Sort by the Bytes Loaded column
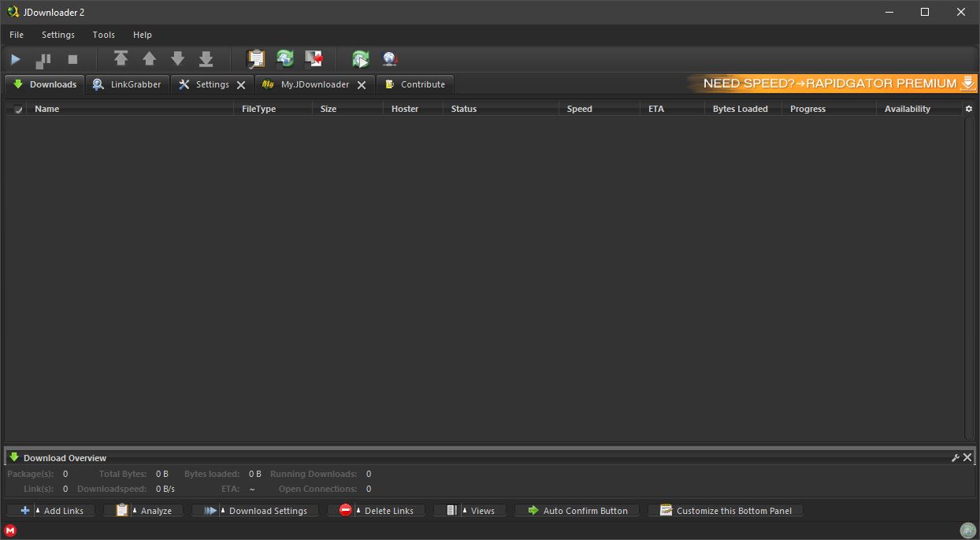The image size is (980, 540). [743, 109]
